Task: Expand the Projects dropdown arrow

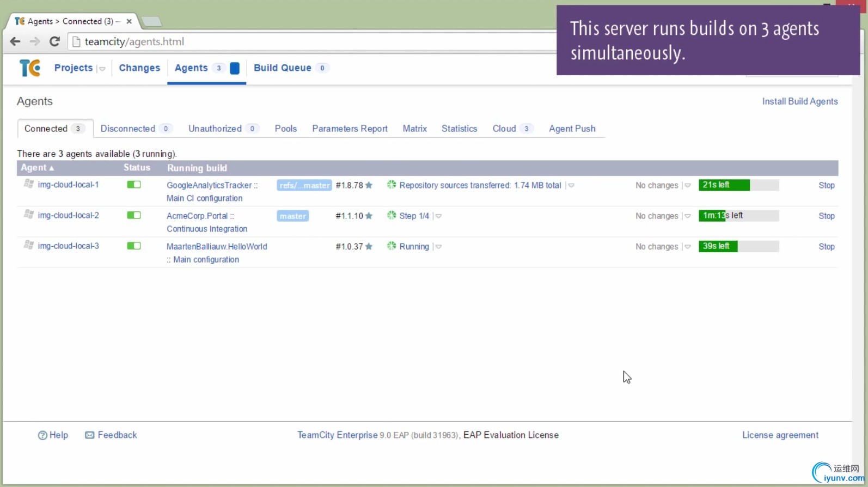Action: [102, 69]
